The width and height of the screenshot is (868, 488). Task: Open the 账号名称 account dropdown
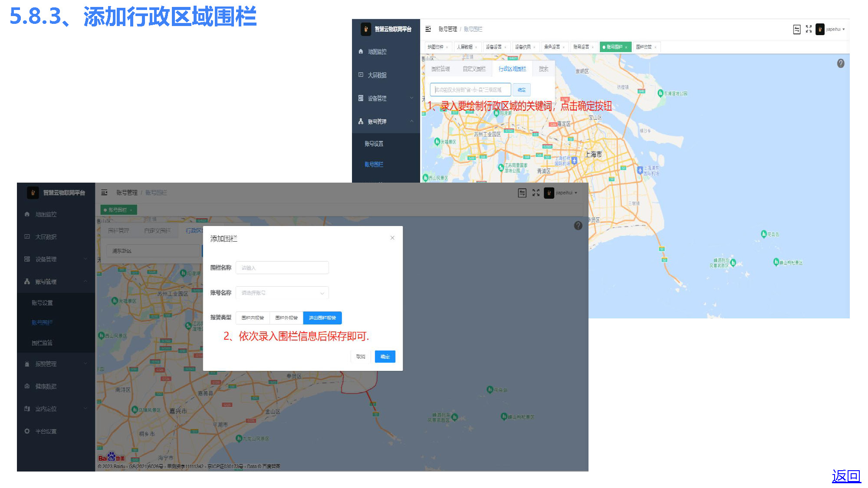coord(282,293)
